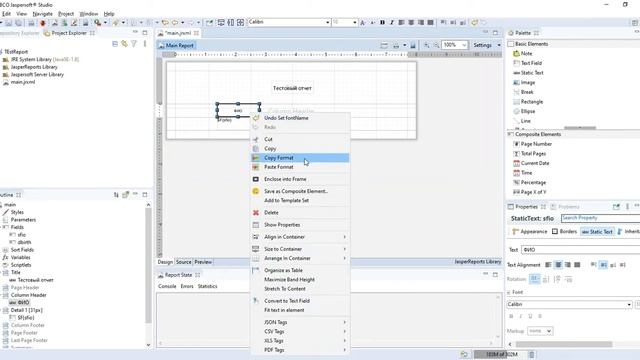The image size is (640, 360).
Task: Select main.jrxml in Project Explorer
Action: tap(19, 82)
